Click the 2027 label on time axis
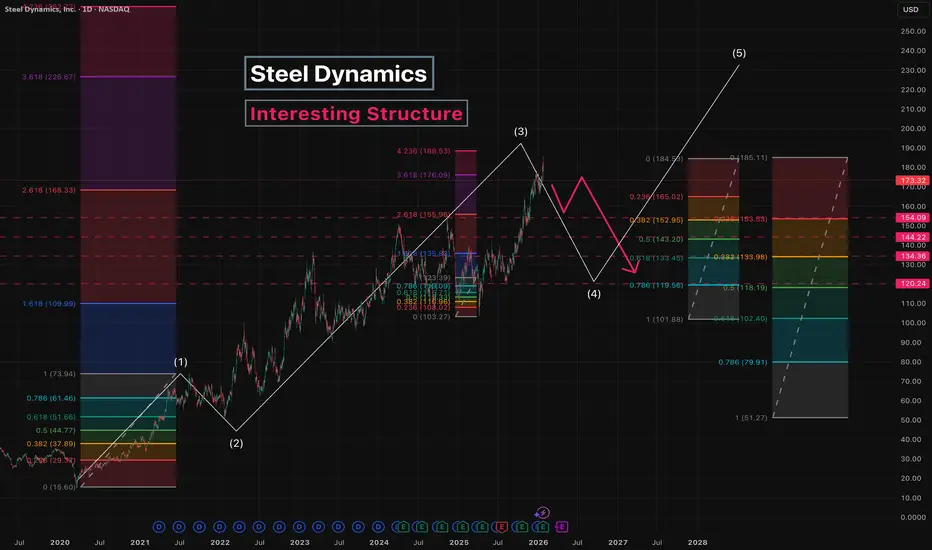932x550 pixels. pyautogui.click(x=618, y=542)
